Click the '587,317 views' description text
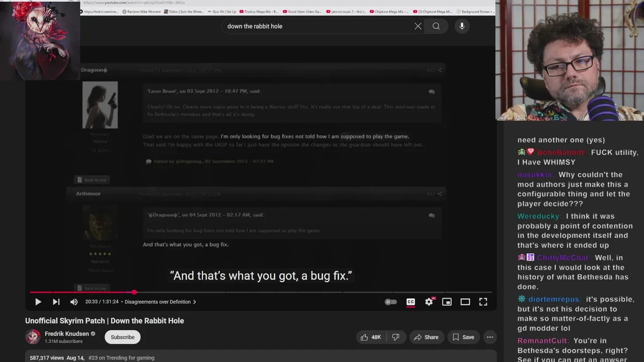This screenshot has width=644, height=362. pos(46,358)
